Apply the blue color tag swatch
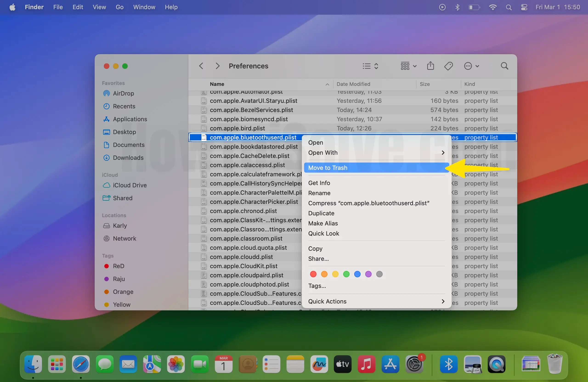This screenshot has width=588, height=382. [x=357, y=274]
